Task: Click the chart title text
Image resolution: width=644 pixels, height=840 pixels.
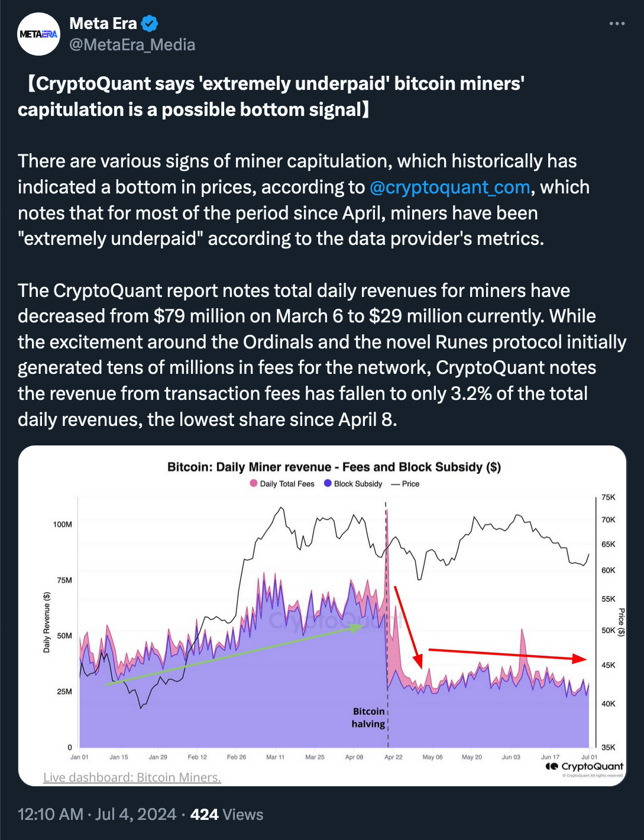Action: click(334, 467)
